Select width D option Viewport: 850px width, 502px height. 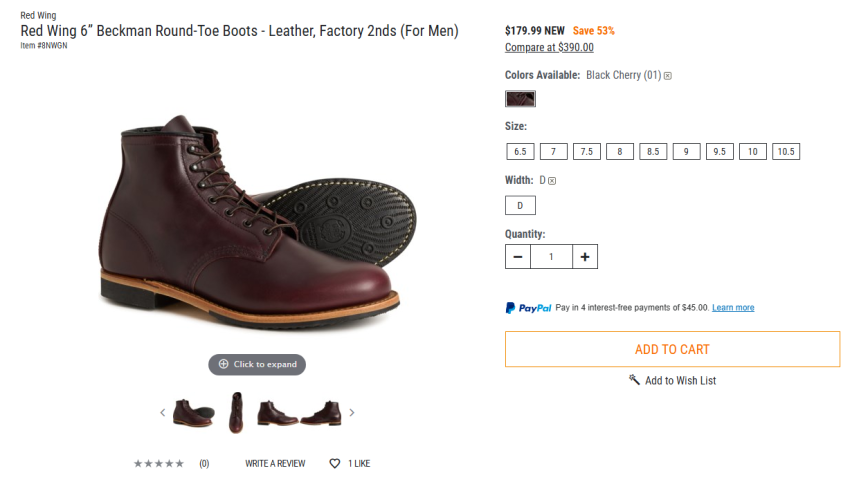click(520, 206)
